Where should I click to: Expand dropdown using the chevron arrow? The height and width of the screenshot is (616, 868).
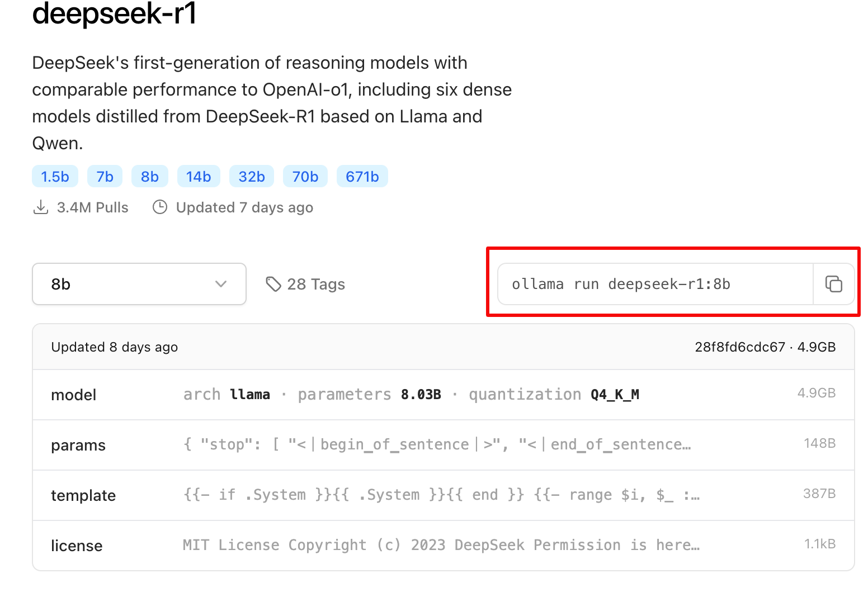coord(221,284)
